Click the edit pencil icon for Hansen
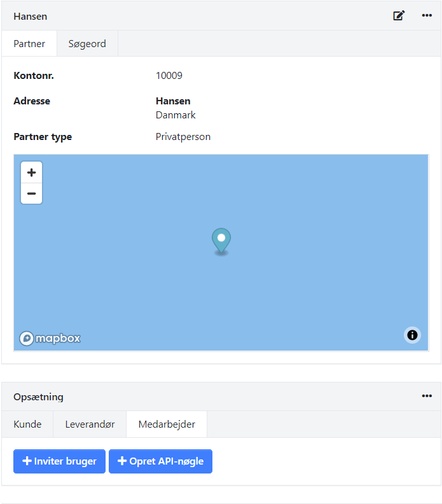442x504 pixels. click(399, 16)
